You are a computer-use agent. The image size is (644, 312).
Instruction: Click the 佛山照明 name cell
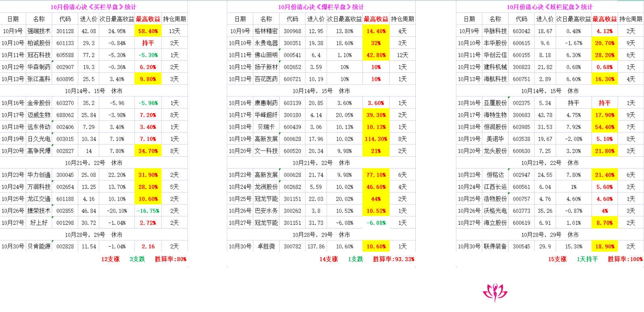point(266,55)
